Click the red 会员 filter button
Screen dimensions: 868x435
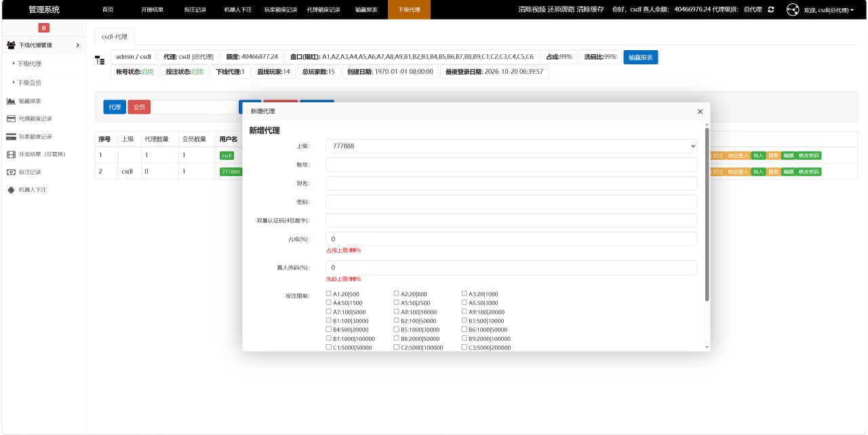point(139,107)
